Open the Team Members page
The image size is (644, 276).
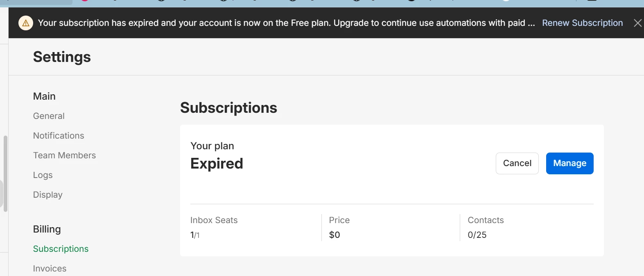pos(64,155)
